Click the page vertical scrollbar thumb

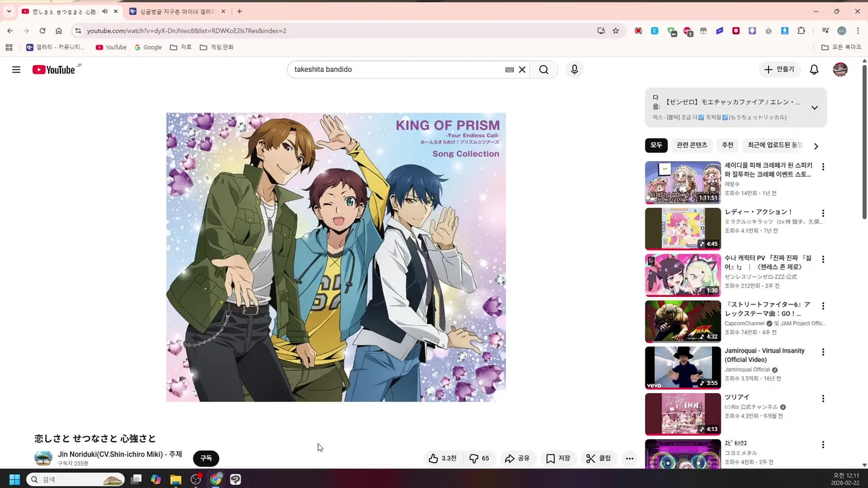864,142
